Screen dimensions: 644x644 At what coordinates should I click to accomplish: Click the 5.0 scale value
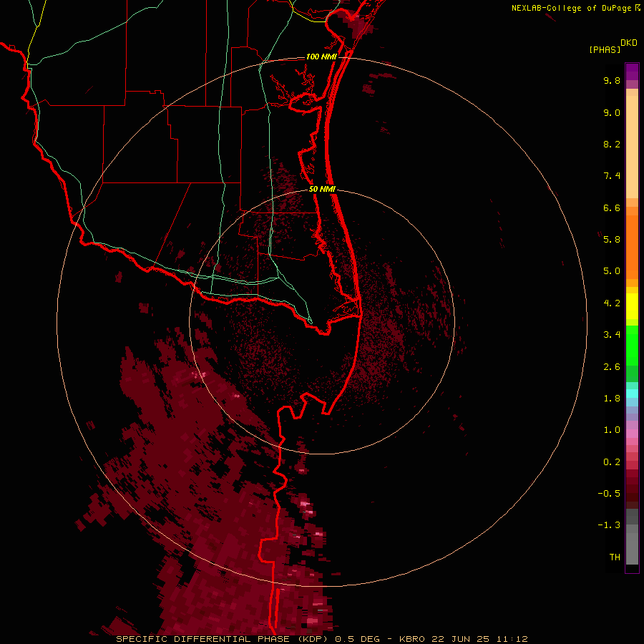click(612, 271)
